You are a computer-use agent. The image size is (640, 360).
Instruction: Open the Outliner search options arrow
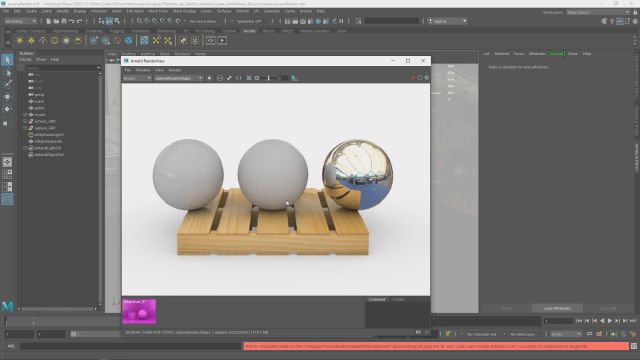(99, 68)
